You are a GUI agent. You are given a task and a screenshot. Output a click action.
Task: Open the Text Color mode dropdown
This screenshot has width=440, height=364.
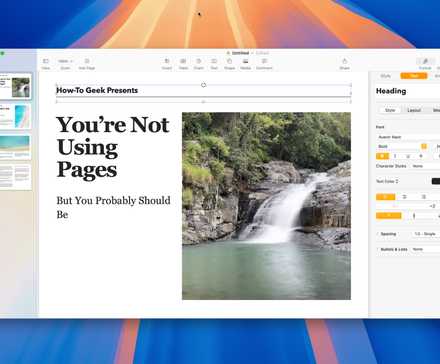[387, 181]
